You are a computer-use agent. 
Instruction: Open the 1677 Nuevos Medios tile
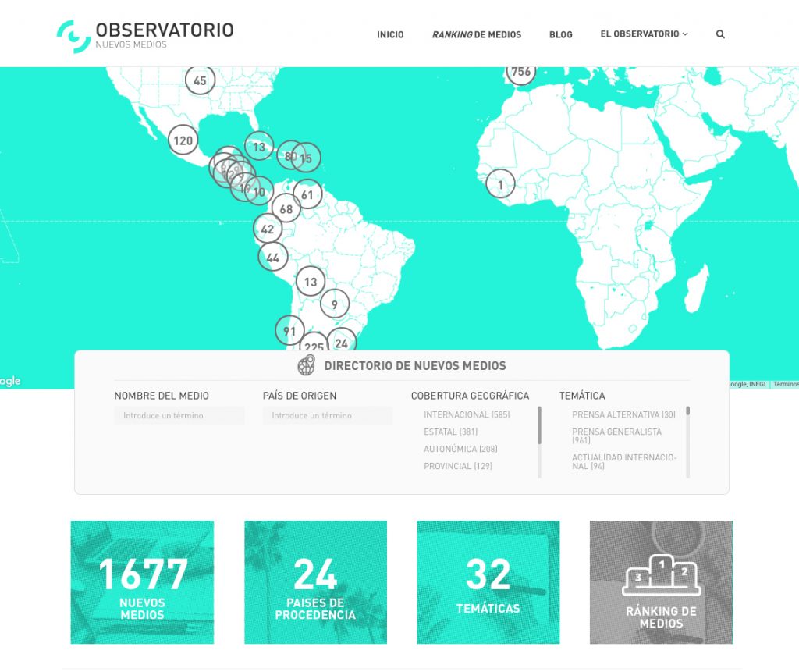142,582
